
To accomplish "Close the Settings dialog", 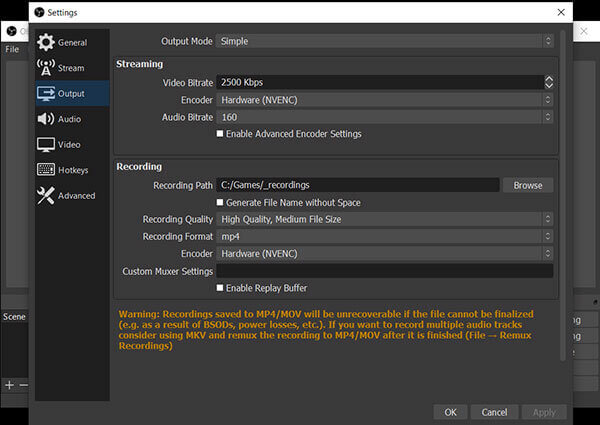I will [x=561, y=12].
